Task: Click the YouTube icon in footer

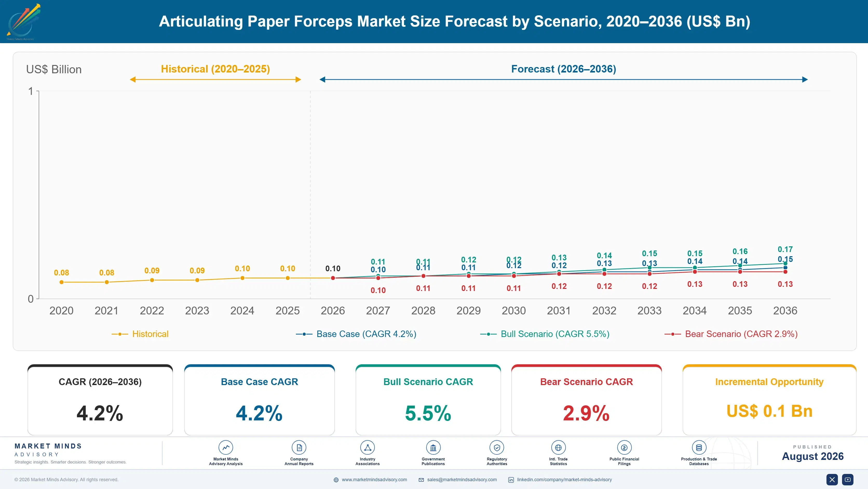Action: [847, 480]
